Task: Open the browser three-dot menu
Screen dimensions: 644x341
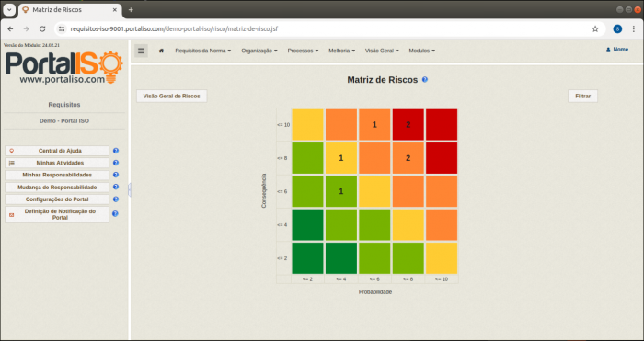Action: pos(634,28)
